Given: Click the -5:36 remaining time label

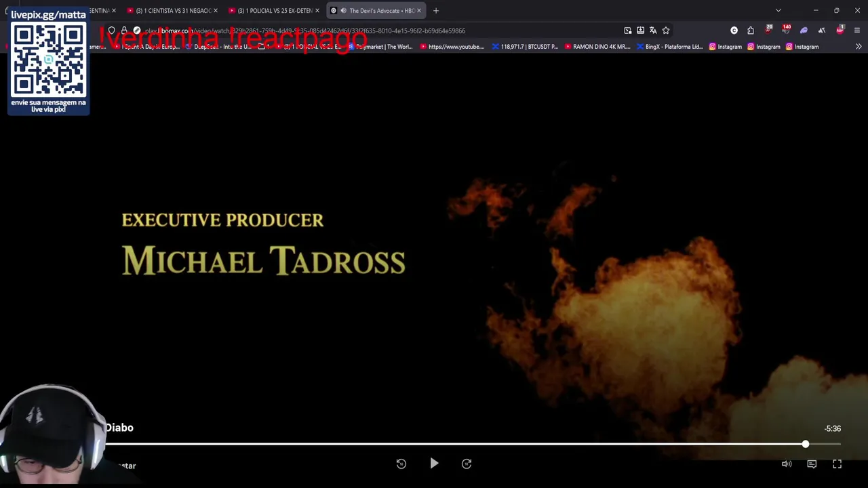Looking at the screenshot, I should point(833,428).
